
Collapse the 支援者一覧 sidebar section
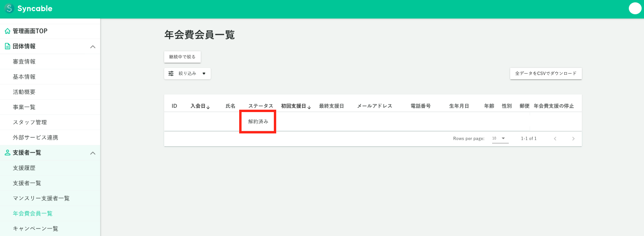coord(93,153)
